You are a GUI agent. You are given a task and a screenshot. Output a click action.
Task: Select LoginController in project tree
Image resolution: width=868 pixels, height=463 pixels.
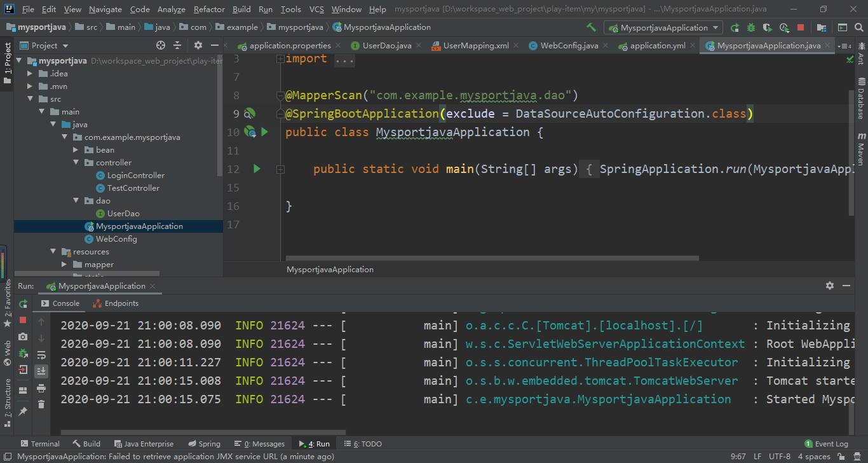point(135,176)
